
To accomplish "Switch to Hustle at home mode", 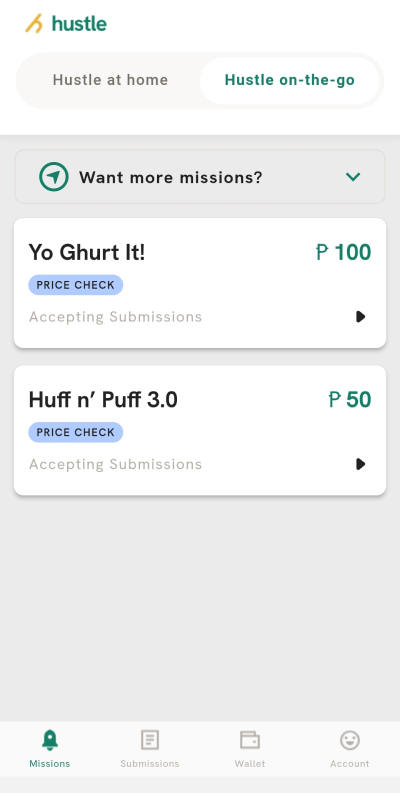I will point(110,80).
